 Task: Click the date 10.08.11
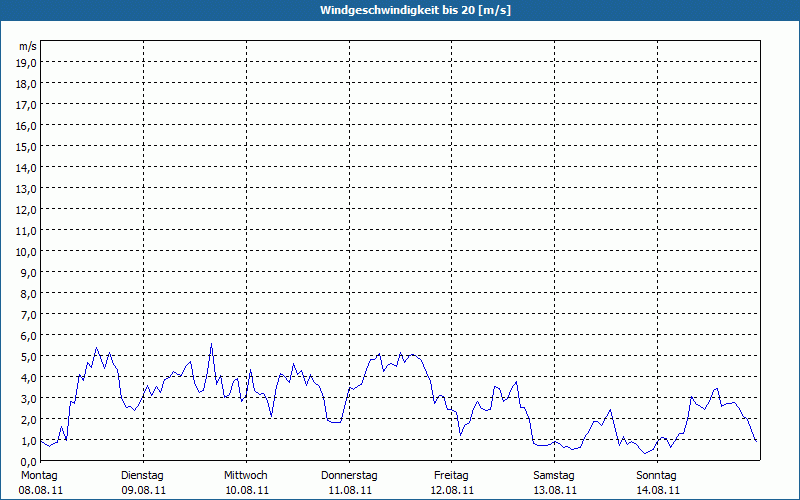click(x=247, y=491)
